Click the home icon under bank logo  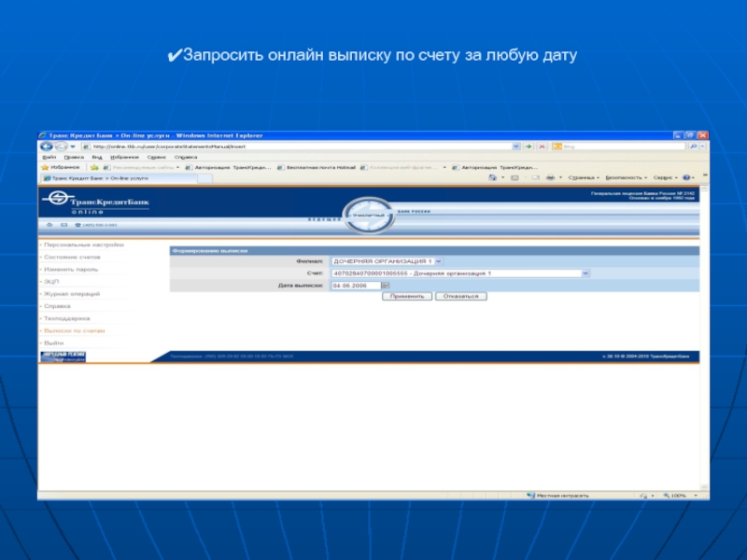(49, 225)
